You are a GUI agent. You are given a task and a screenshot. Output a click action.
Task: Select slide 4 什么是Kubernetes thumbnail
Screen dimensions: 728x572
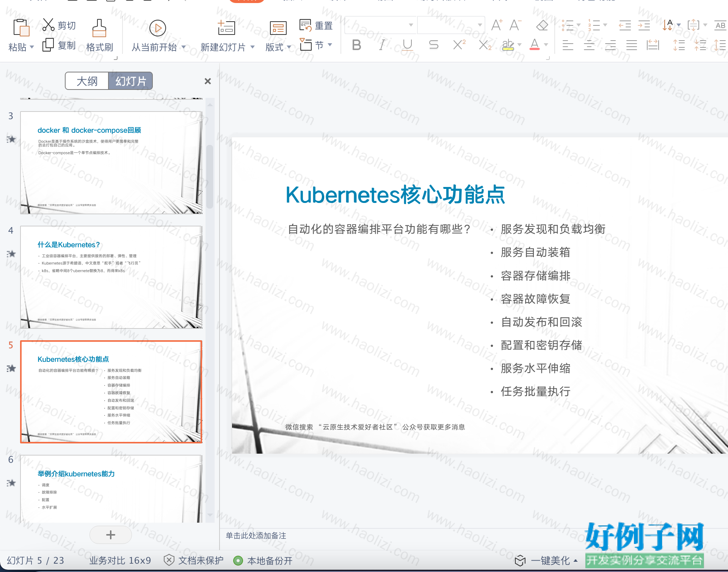tap(111, 277)
